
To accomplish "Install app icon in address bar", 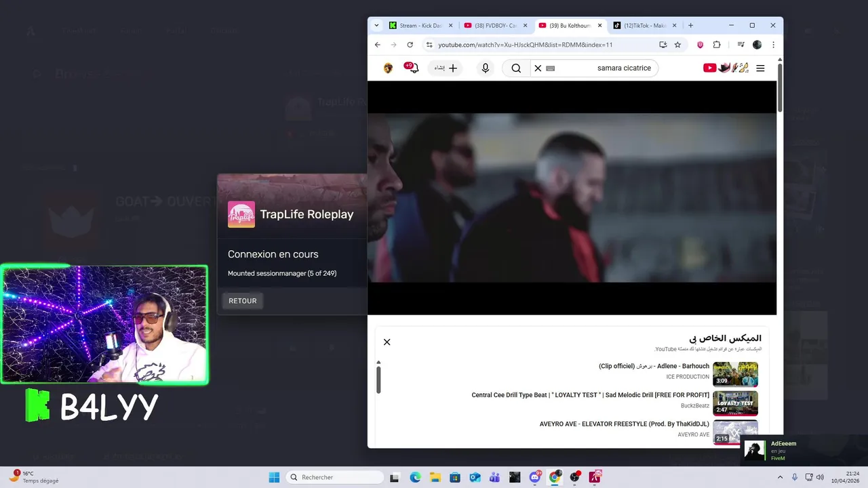I will (x=663, y=45).
